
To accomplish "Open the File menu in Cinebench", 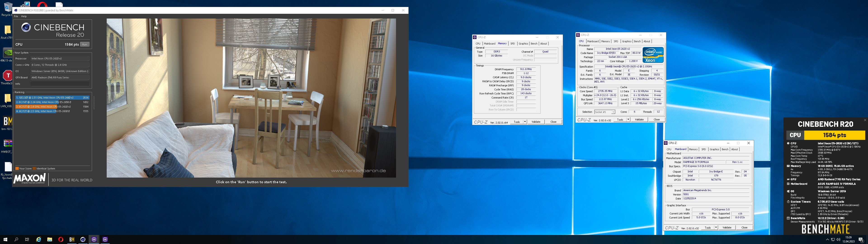I will tap(16, 16).
